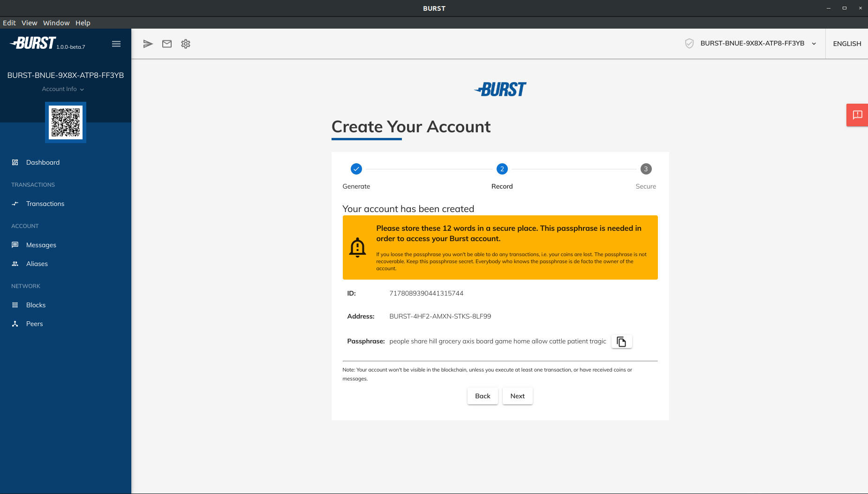This screenshot has width=868, height=494.
Task: Open the mail envelope icon in toolbar
Action: [x=167, y=44]
